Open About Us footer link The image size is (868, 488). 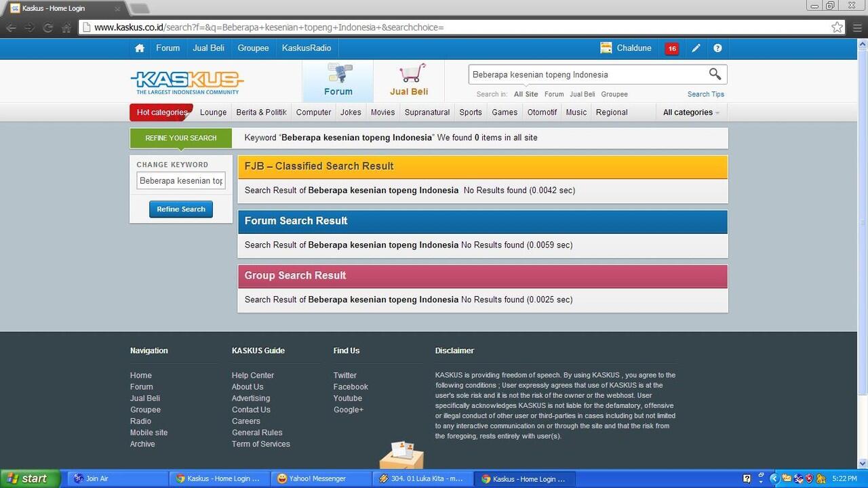pos(248,387)
